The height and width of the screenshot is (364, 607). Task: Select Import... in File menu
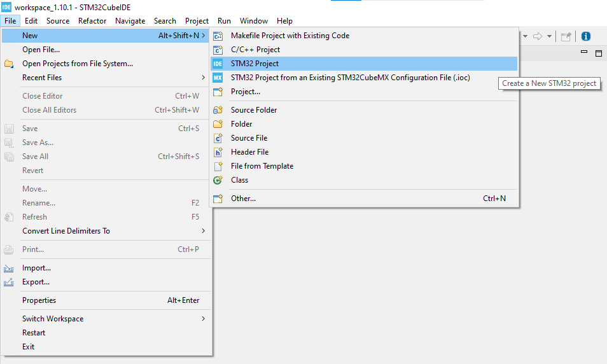click(x=107, y=268)
